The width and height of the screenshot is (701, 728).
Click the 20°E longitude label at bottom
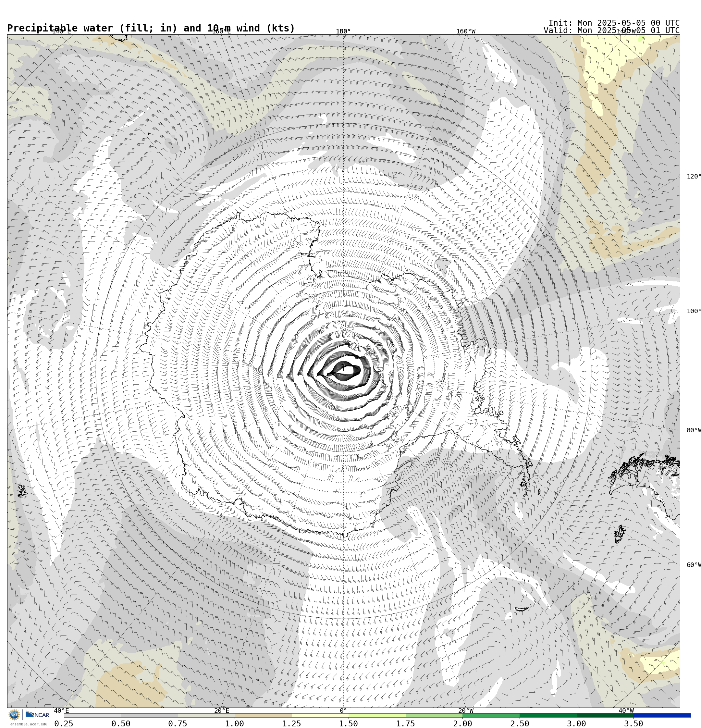click(222, 711)
